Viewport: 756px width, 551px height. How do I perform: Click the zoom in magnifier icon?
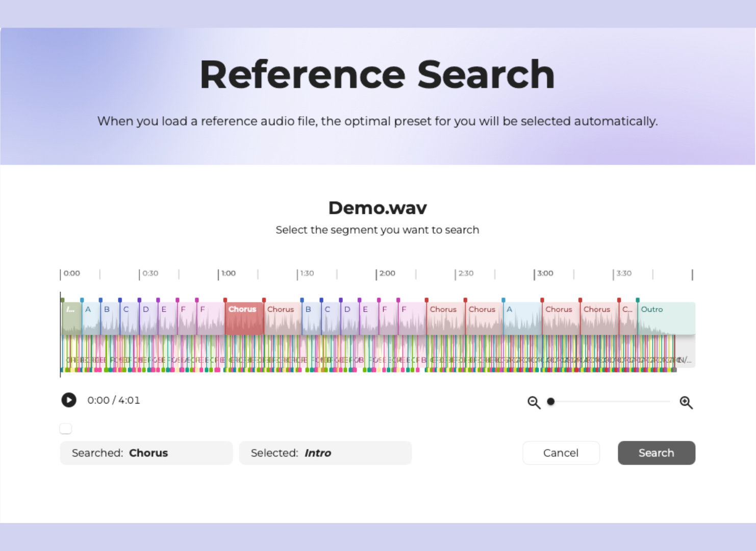click(x=686, y=403)
